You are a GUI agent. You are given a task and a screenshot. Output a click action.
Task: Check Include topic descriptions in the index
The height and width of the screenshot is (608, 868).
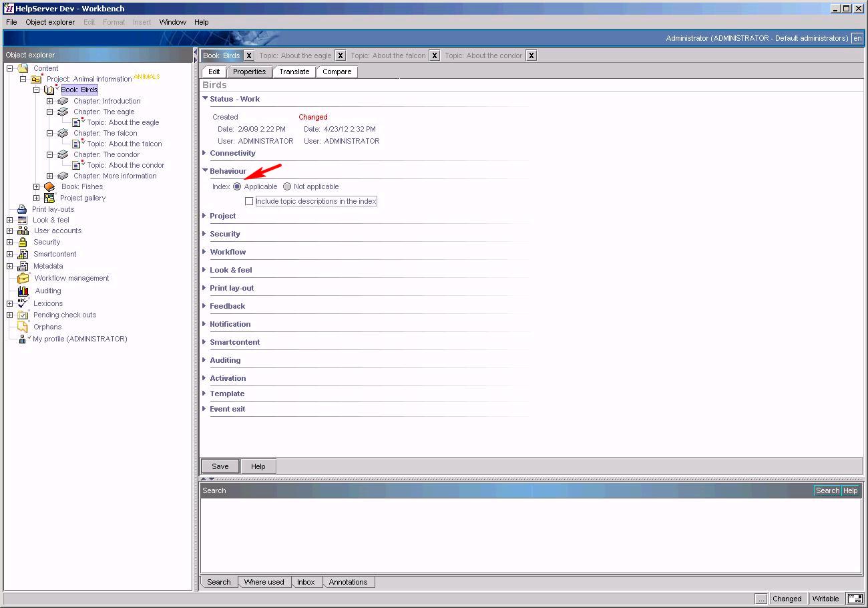pyautogui.click(x=249, y=201)
